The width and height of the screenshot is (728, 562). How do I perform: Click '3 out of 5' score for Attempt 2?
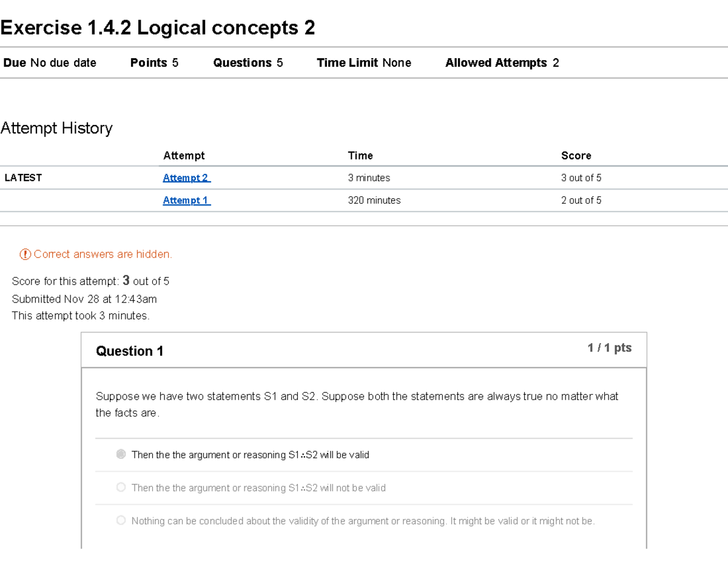coord(581,178)
